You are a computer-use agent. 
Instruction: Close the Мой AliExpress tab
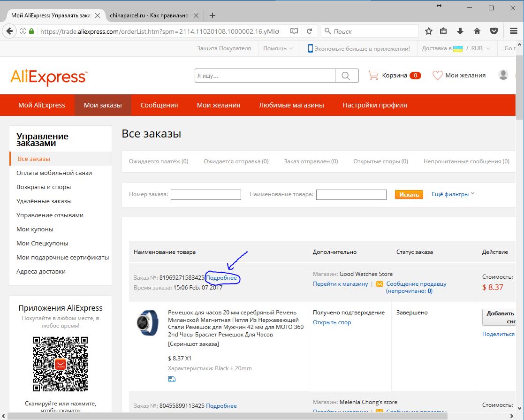pos(98,15)
